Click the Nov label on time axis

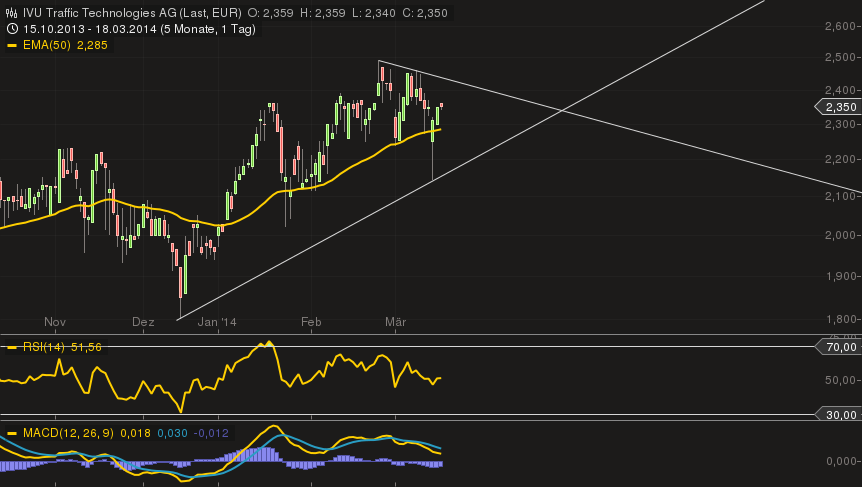(55, 322)
